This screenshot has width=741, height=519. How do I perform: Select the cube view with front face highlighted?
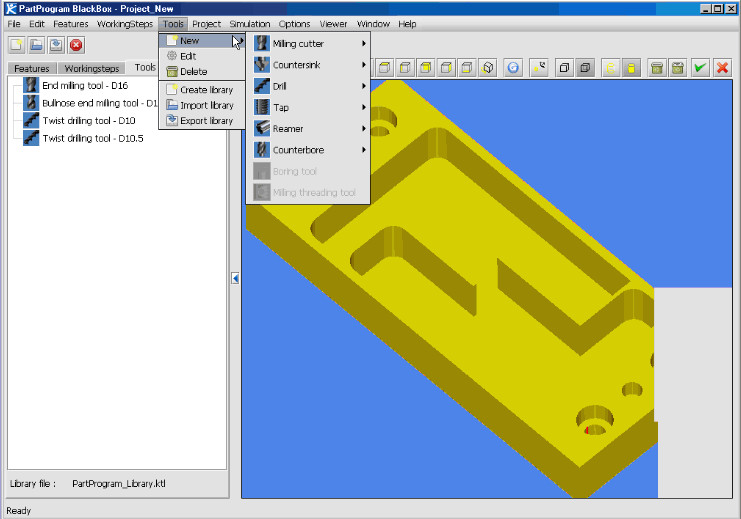(x=426, y=68)
